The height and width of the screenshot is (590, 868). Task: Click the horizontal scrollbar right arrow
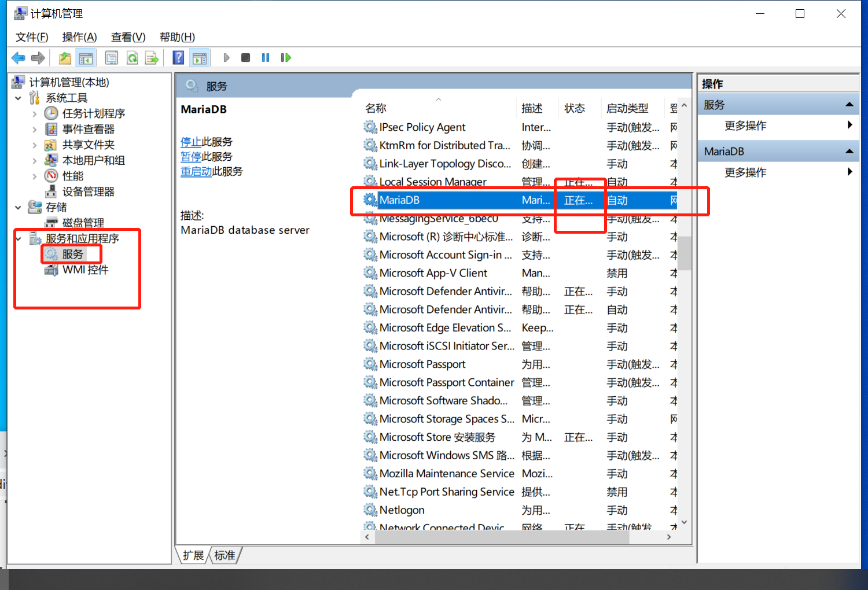point(669,537)
